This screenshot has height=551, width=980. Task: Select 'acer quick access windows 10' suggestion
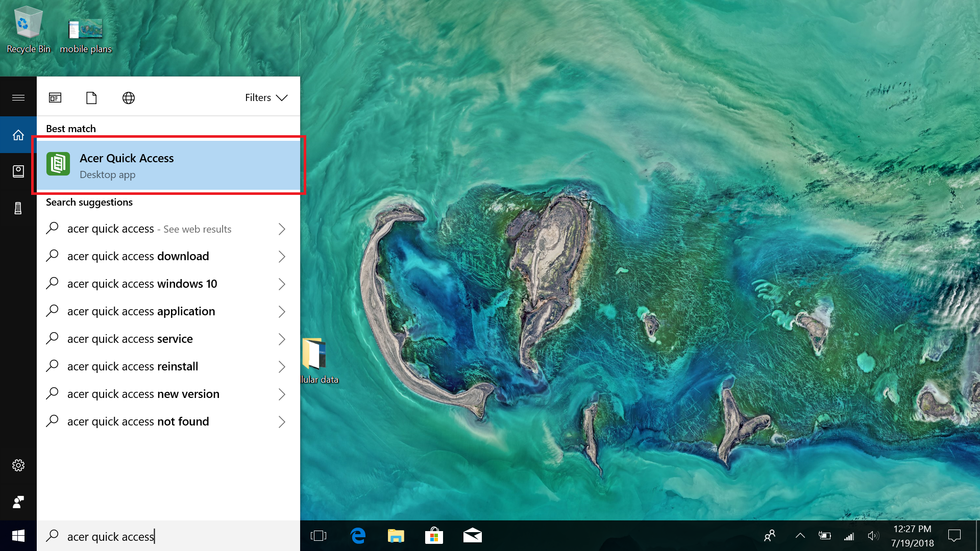(168, 284)
